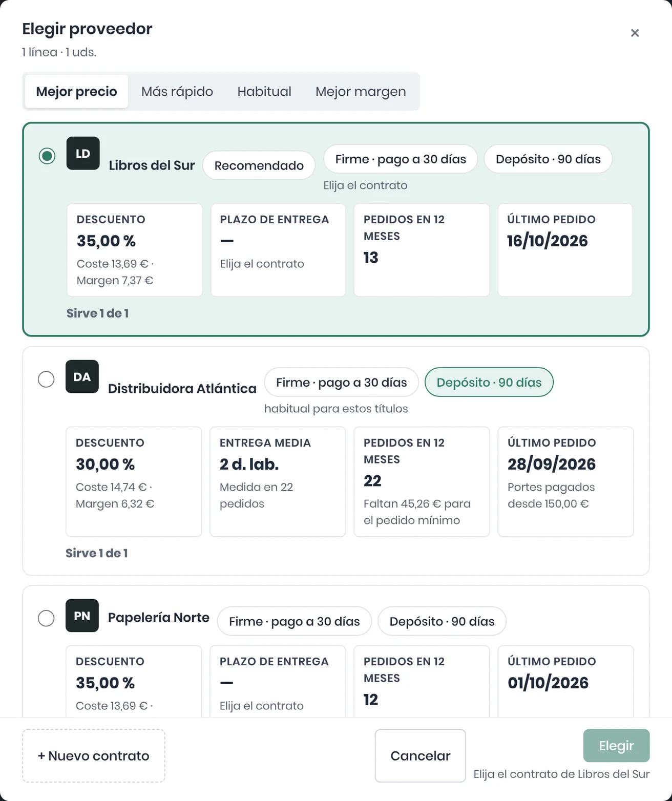The image size is (672, 801).
Task: Click 'Elija el contrato de Libros del Sur' hint
Action: click(561, 774)
